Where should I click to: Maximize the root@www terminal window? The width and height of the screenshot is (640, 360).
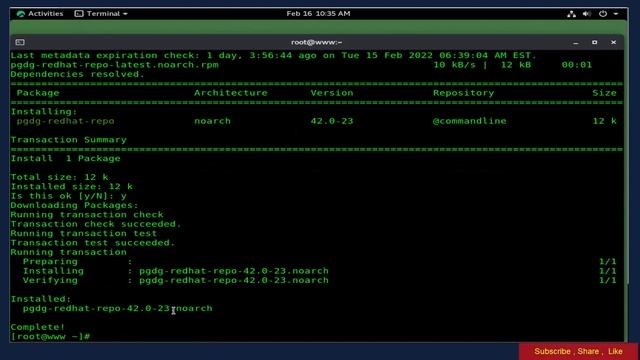pos(595,42)
